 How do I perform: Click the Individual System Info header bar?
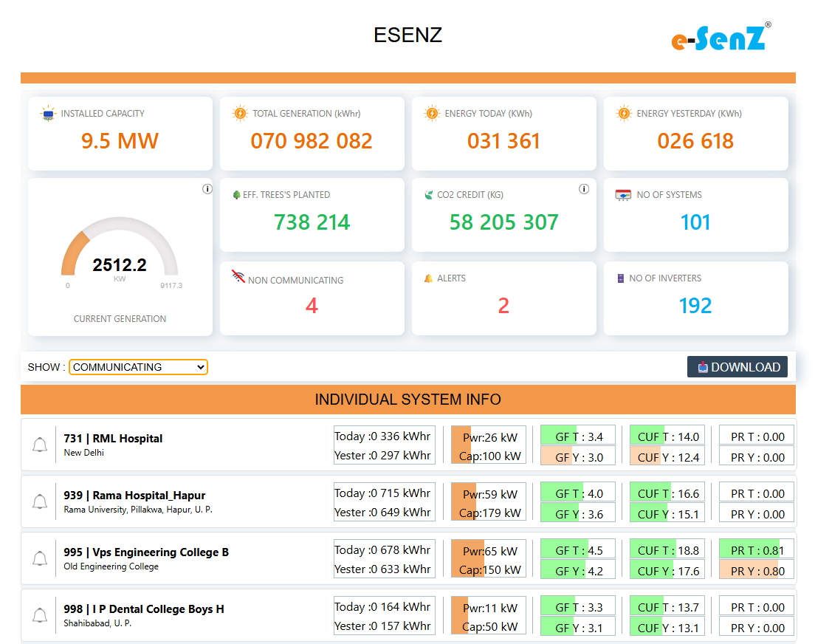[x=408, y=399]
